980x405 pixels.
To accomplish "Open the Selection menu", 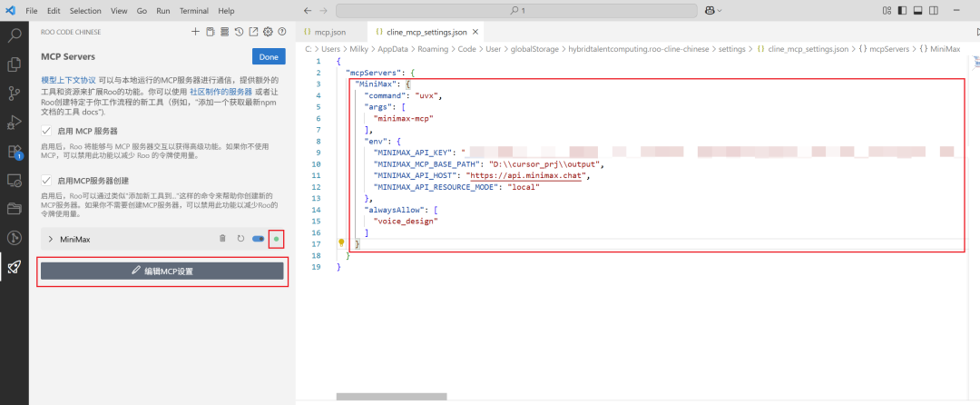I will pos(85,11).
